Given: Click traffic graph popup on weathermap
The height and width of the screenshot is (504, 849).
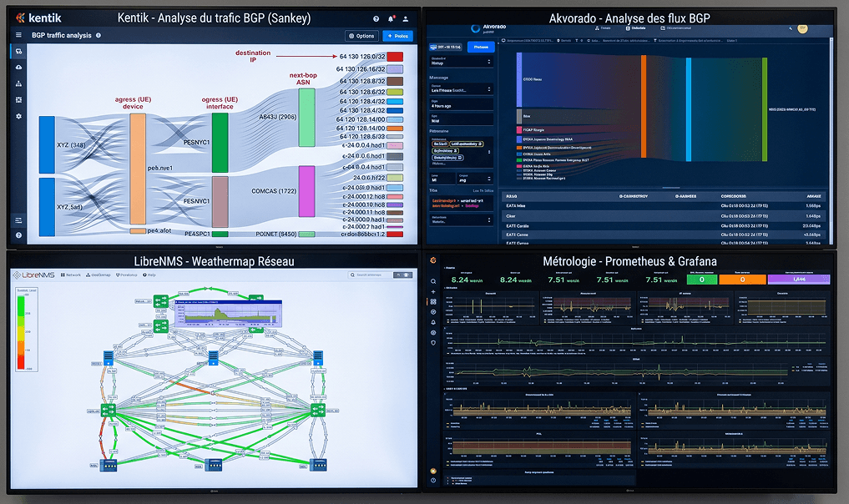Looking at the screenshot, I should (228, 314).
